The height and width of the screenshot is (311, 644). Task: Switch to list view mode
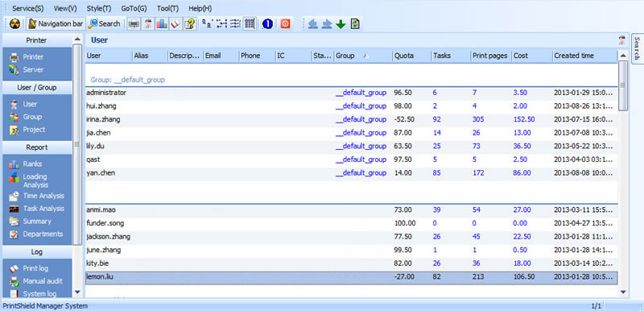[235, 24]
